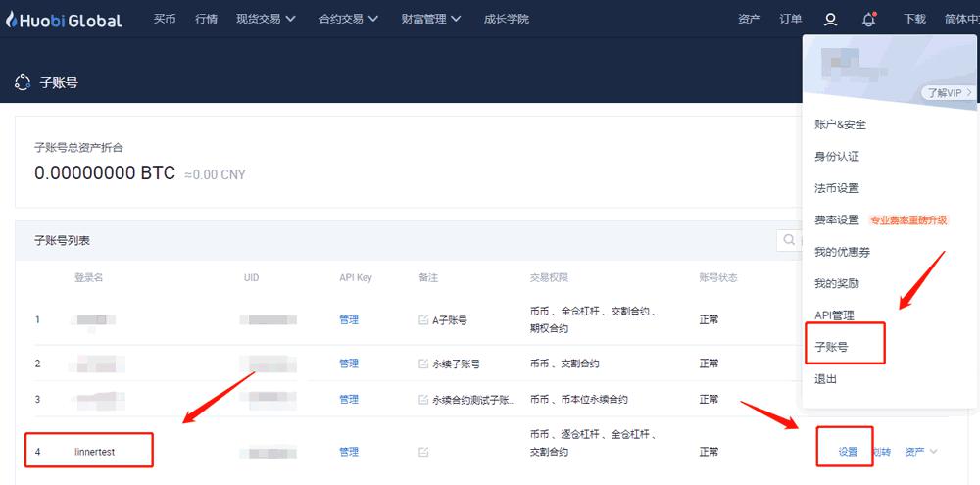Click the API Key column header

[x=356, y=277]
